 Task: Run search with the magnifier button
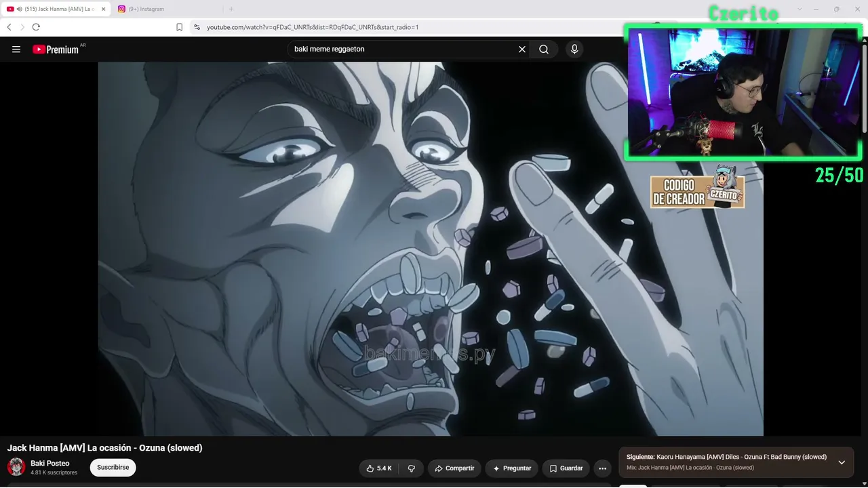pos(544,49)
